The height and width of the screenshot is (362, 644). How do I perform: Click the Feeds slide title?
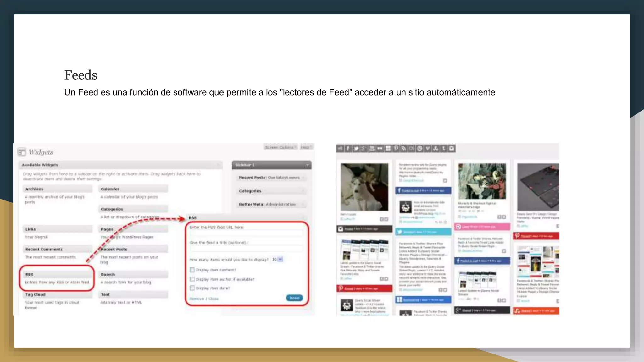coord(81,75)
